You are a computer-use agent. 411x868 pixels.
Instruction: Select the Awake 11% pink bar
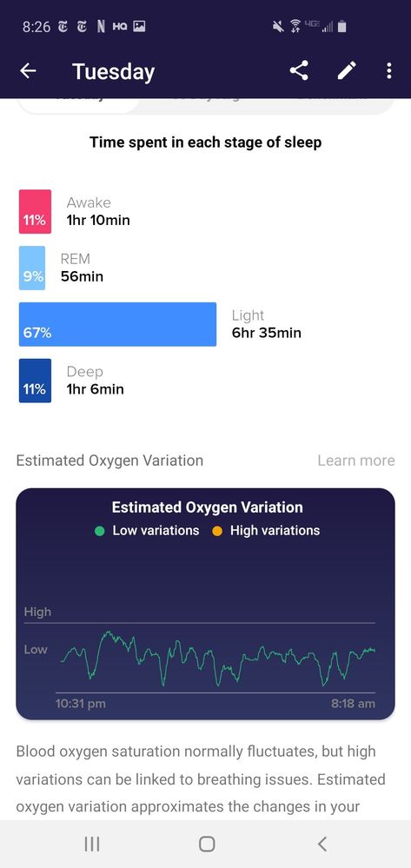pyautogui.click(x=35, y=211)
